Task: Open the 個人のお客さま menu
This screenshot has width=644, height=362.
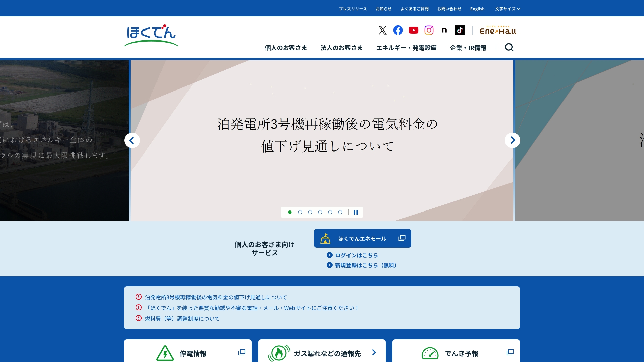Action: coord(286,48)
